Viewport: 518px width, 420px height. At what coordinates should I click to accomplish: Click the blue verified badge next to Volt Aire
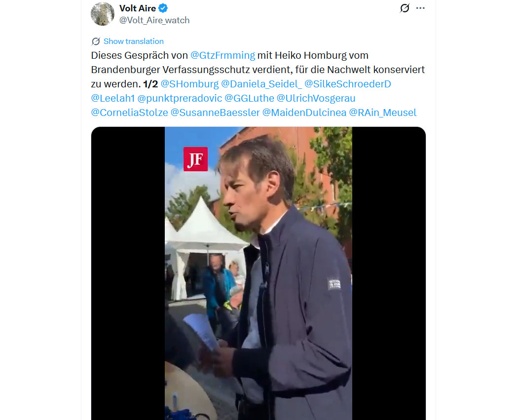point(163,8)
